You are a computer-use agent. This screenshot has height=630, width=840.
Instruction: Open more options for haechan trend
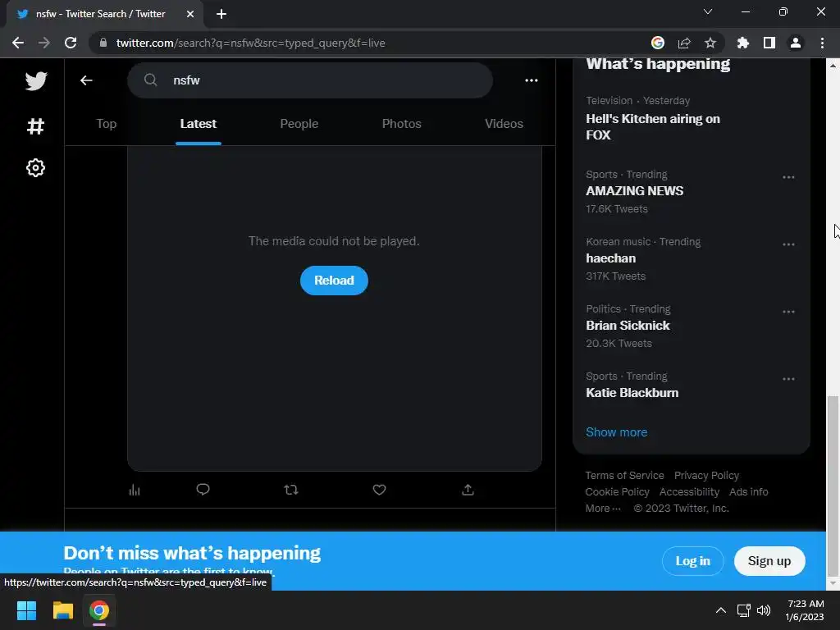[788, 244]
